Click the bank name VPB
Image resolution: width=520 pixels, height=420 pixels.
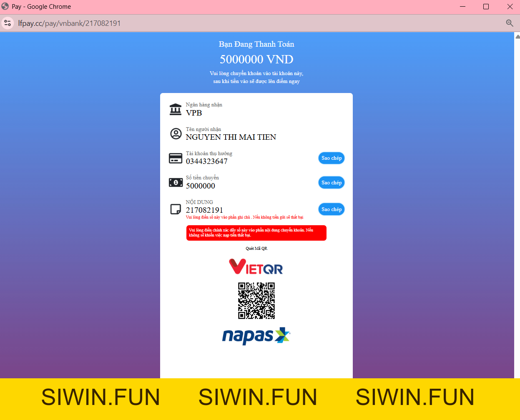tap(194, 113)
